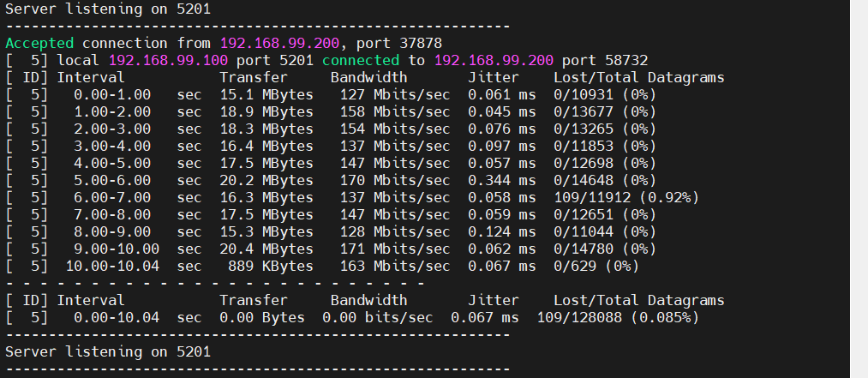
Task: Click the green "connected" word
Action: (x=361, y=60)
